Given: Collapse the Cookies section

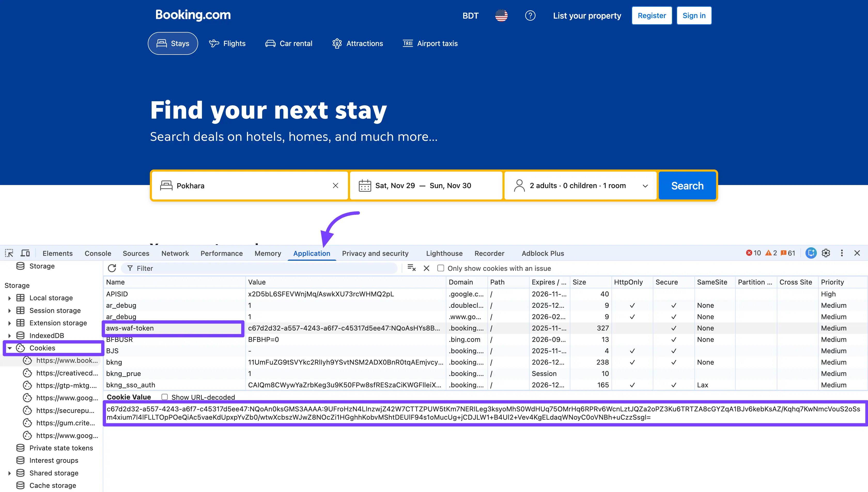Looking at the screenshot, I should coord(10,348).
